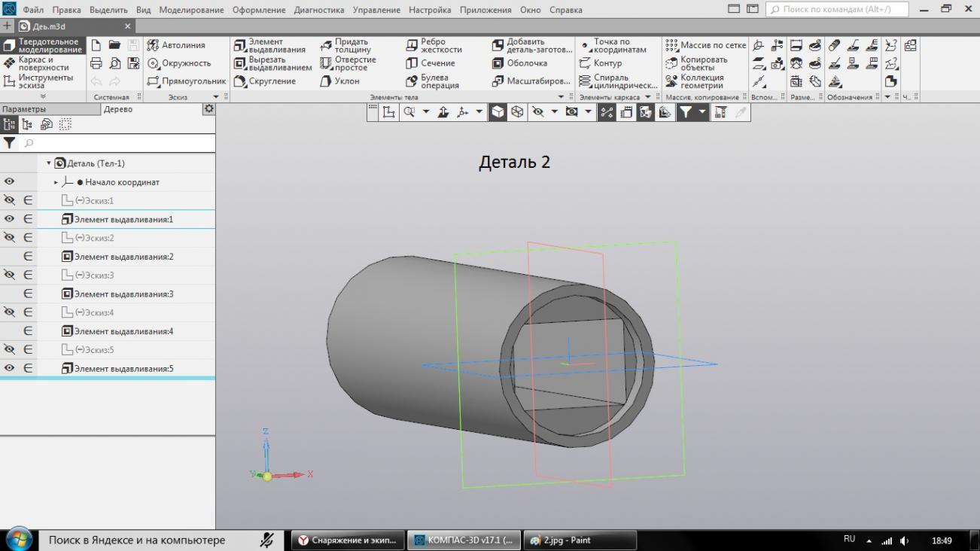Select Элемент выдавливания:3 in the tree
The image size is (980, 551).
[x=123, y=294]
